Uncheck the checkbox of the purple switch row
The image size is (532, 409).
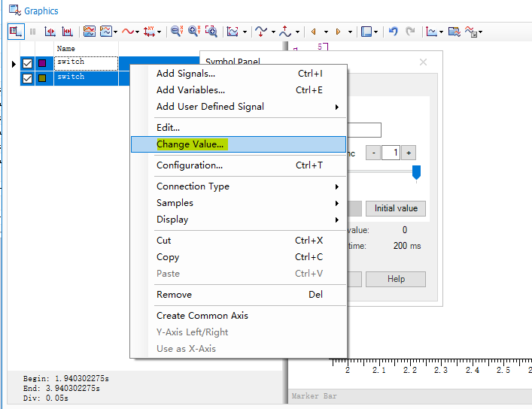tap(27, 63)
